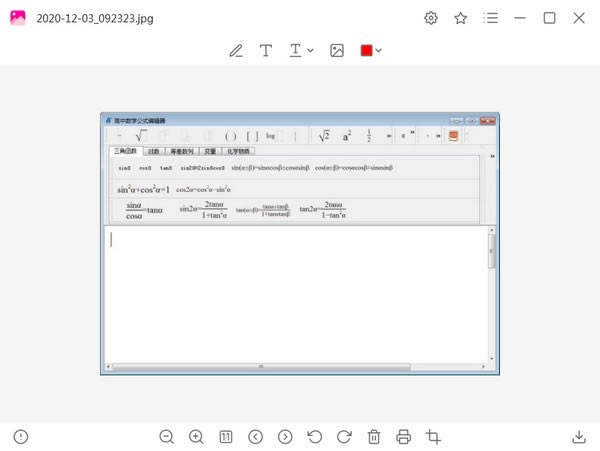Viewport: 600px width, 451px height.
Task: Mark image as favorite with star
Action: click(x=460, y=18)
